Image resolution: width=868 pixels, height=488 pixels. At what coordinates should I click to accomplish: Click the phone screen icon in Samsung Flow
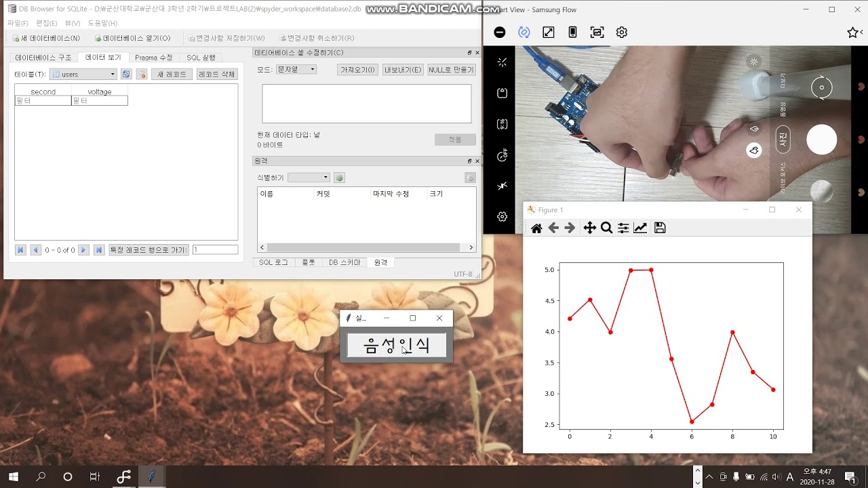572,33
